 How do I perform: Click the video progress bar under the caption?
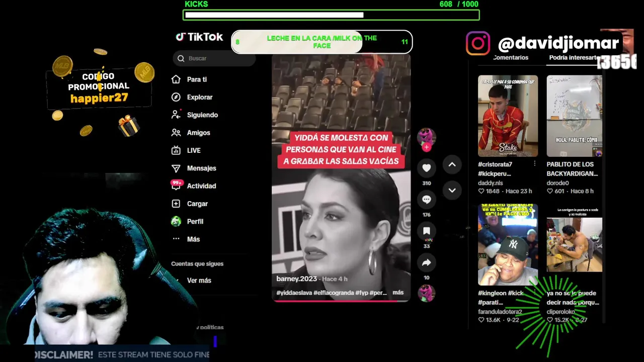point(341,301)
